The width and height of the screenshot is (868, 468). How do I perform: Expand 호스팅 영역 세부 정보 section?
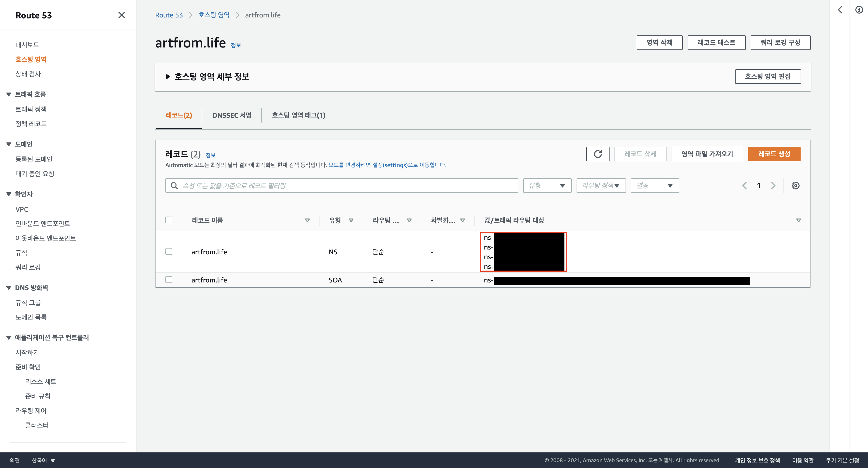168,77
